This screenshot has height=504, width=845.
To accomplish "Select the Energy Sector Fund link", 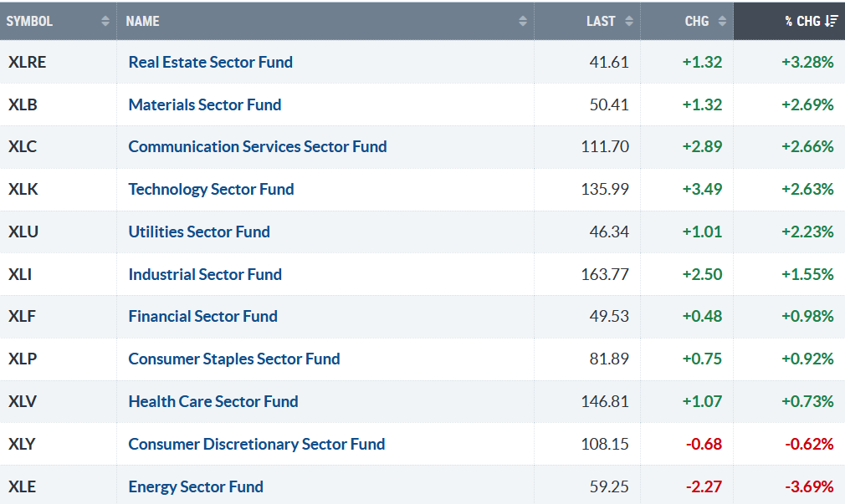I will 195,486.
